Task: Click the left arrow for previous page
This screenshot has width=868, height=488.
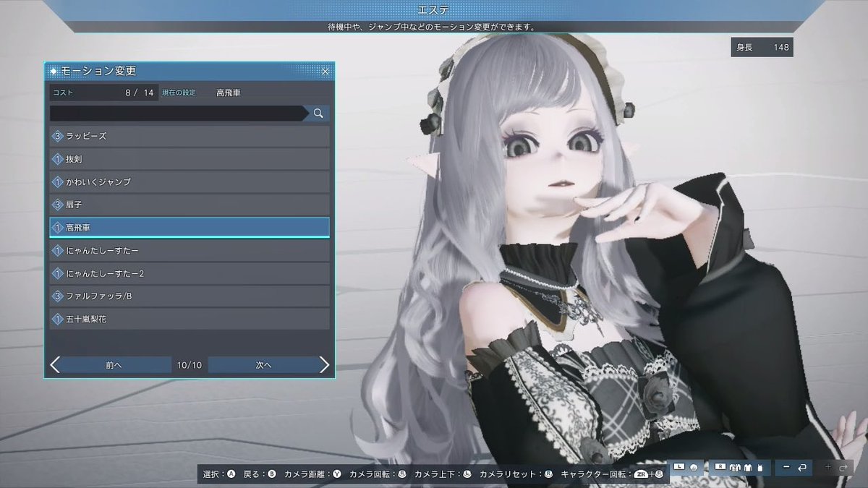Action: coord(55,365)
